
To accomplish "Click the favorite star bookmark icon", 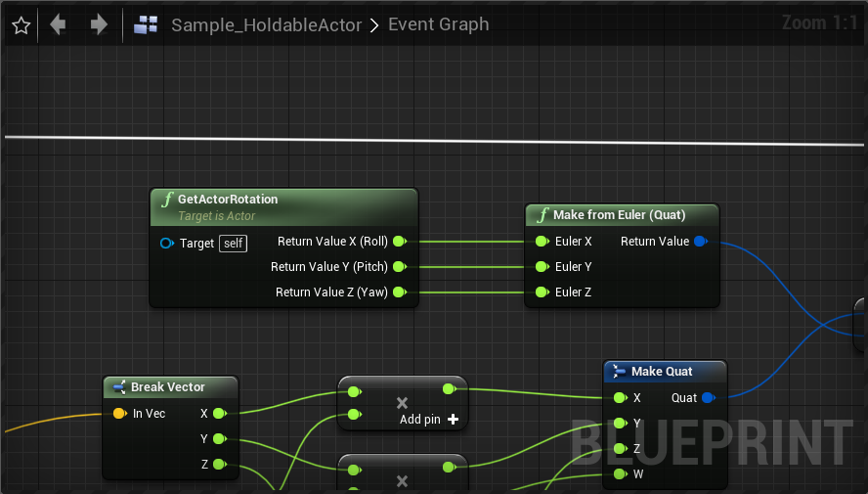I will point(21,25).
